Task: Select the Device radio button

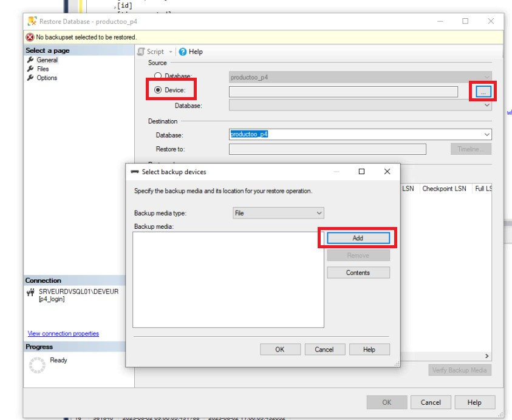Action: [159, 90]
